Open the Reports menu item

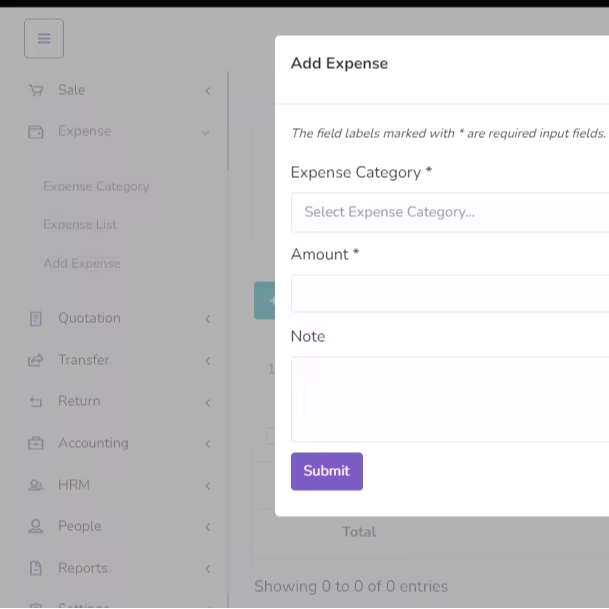[83, 568]
